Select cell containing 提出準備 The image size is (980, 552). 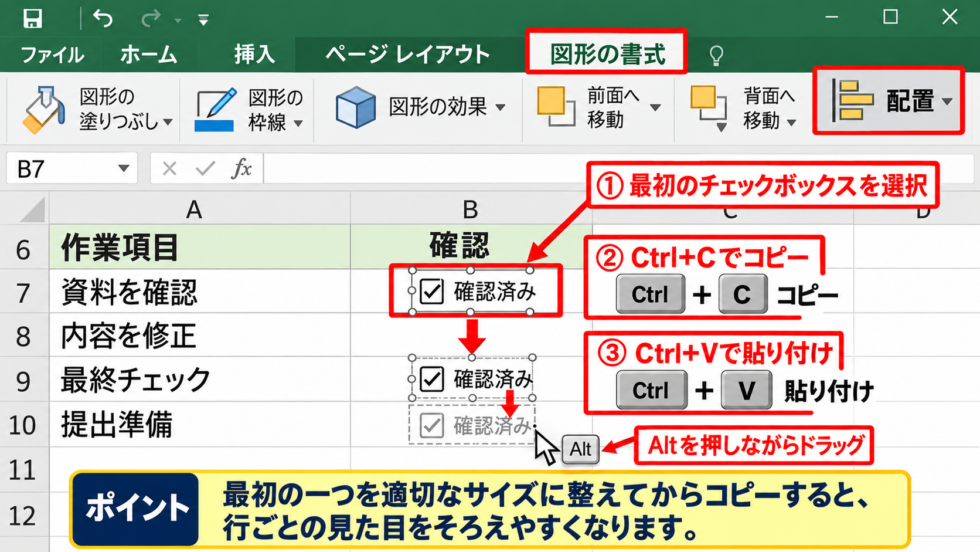pyautogui.click(x=200, y=425)
